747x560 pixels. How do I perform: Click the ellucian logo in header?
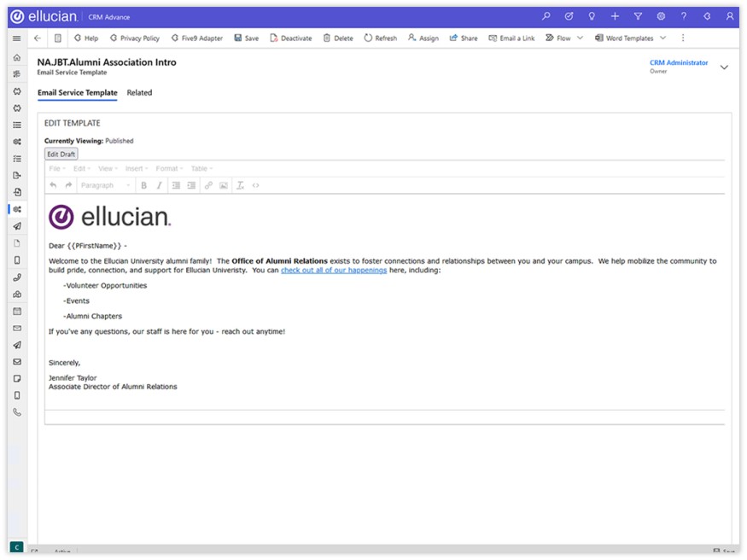[x=44, y=17]
